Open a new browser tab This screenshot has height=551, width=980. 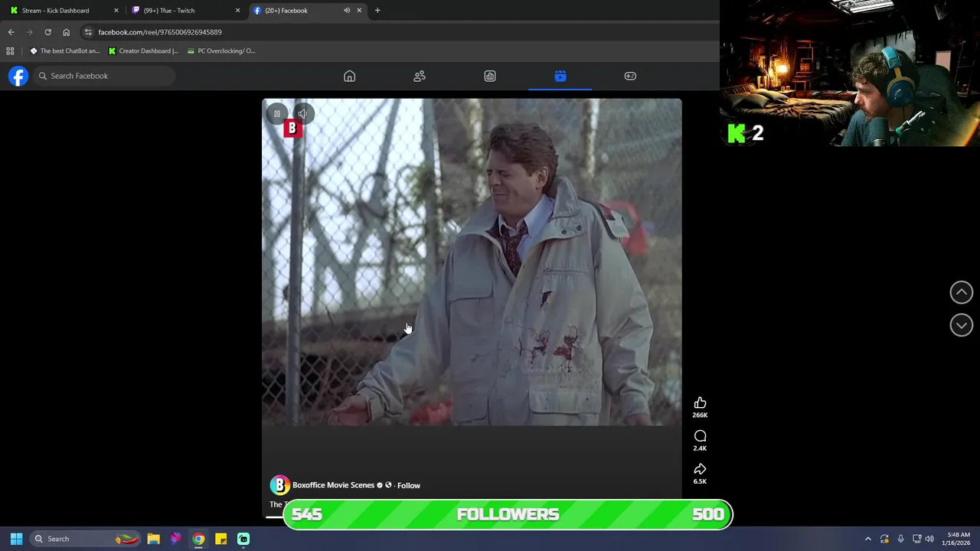(377, 11)
